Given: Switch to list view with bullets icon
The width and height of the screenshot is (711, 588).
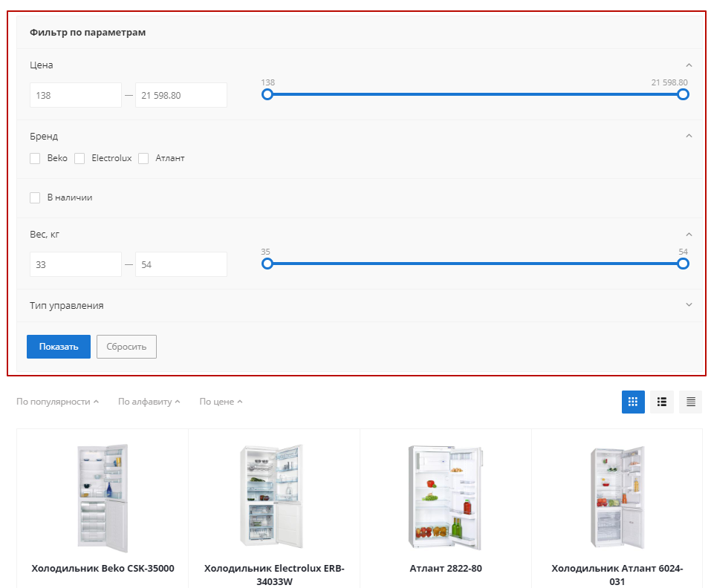Looking at the screenshot, I should pyautogui.click(x=661, y=402).
